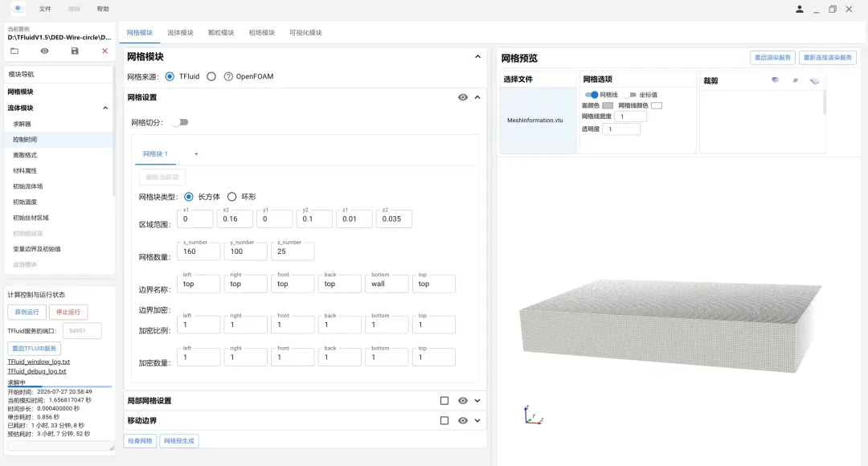Save the case with the floppy disk icon
The image size is (868, 466).
[75, 51]
